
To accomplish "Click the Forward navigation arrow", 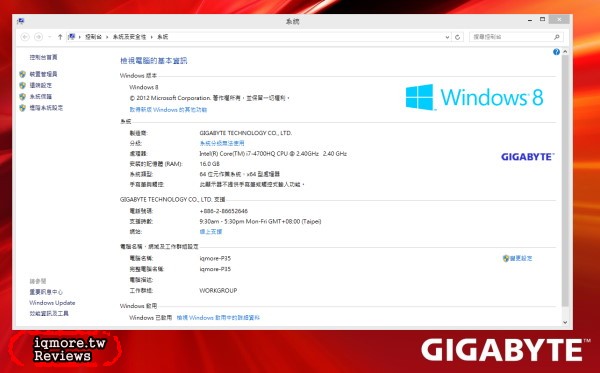I will (38, 37).
